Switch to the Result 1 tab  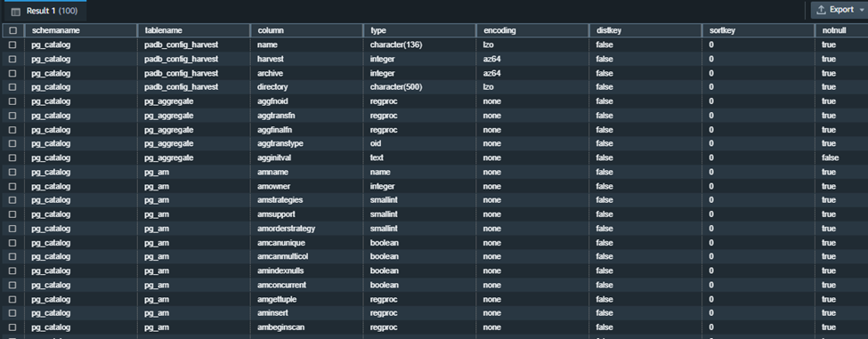[45, 11]
